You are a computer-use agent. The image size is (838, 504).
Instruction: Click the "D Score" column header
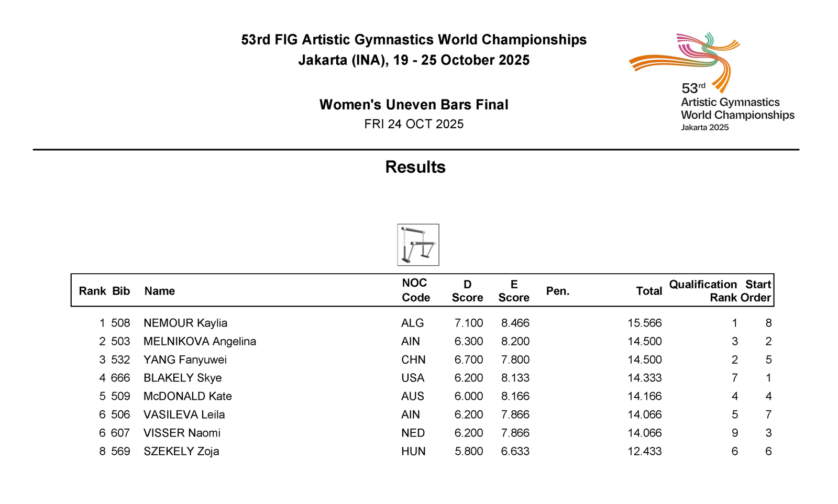[467, 291]
